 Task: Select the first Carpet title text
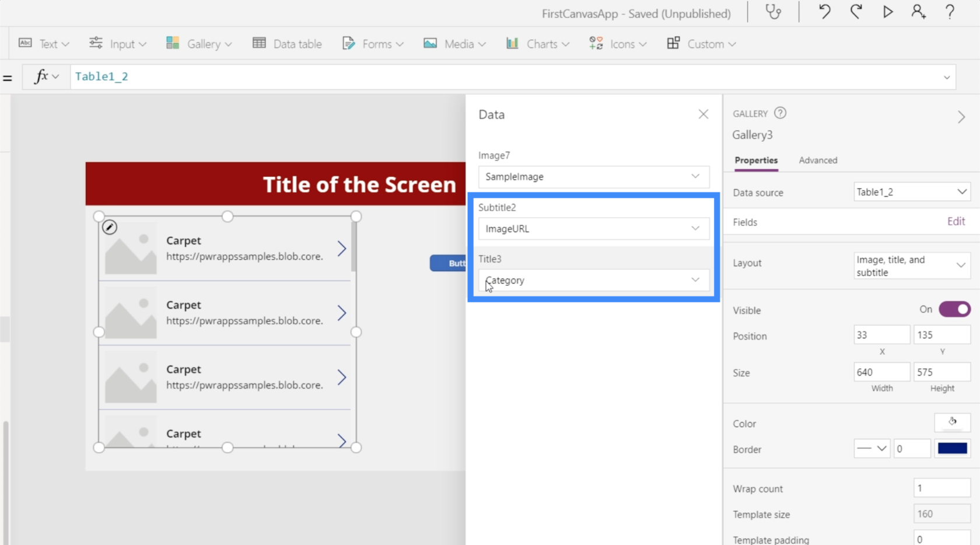(x=184, y=240)
